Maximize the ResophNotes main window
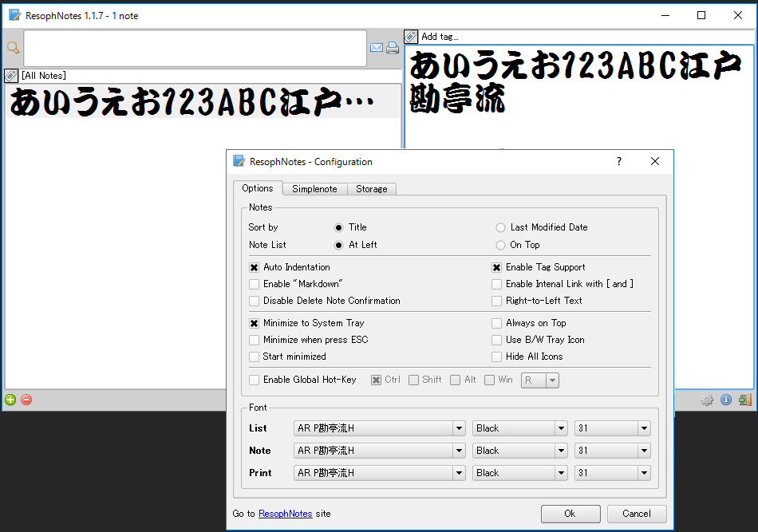The height and width of the screenshot is (532, 758). 701,15
